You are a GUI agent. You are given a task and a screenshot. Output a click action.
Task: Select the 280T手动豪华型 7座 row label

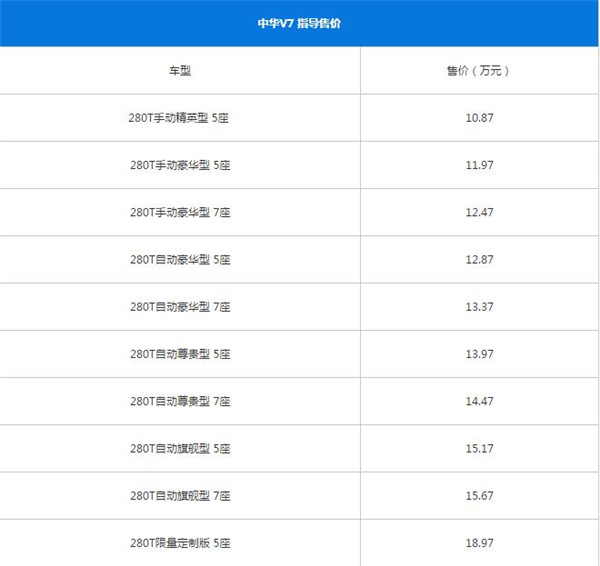pos(180,212)
